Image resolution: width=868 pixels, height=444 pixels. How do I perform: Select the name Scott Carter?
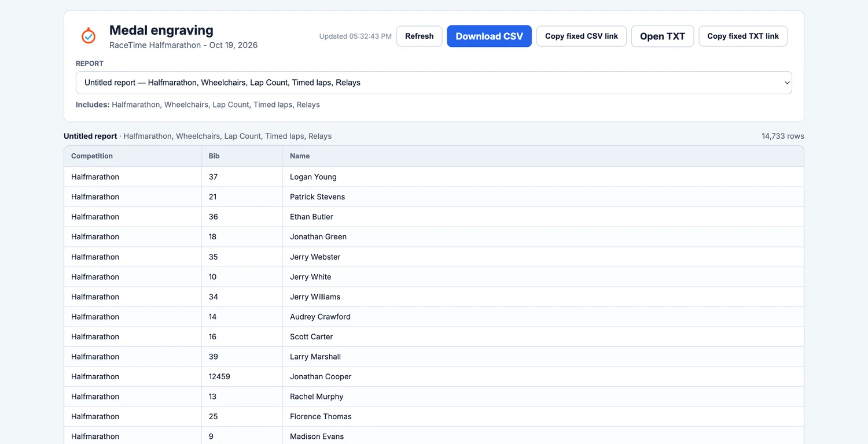pos(311,336)
